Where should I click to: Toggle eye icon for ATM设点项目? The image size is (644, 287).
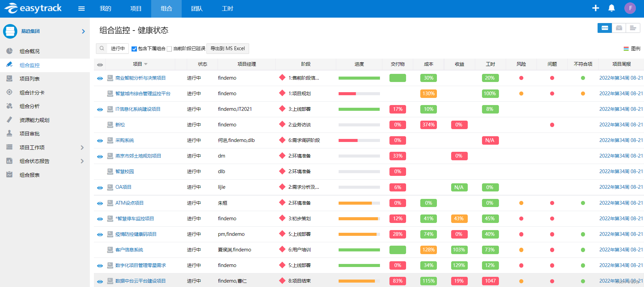click(x=100, y=203)
